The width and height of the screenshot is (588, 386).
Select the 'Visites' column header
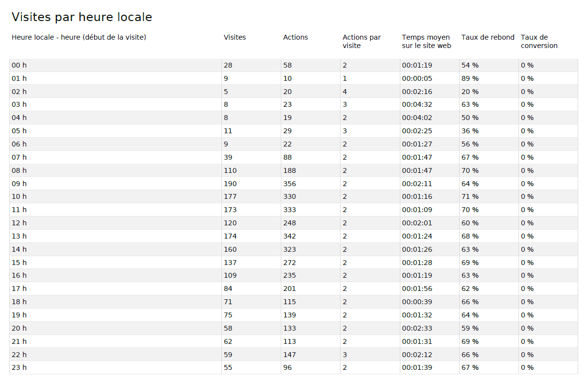(x=235, y=37)
